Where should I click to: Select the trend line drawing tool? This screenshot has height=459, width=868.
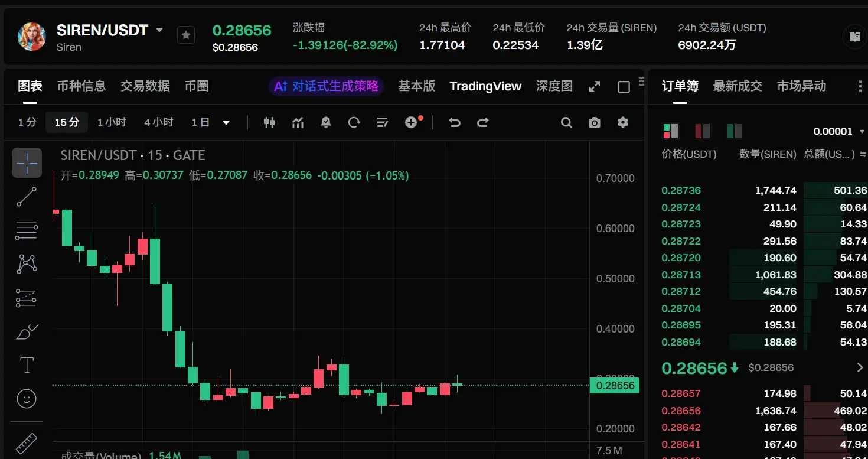pos(27,197)
